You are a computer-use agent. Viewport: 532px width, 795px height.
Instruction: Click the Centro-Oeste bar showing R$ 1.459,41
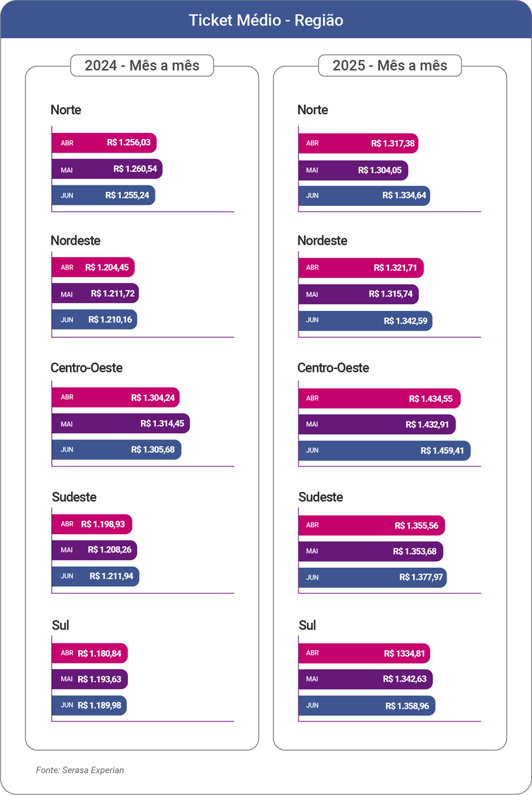[x=384, y=451]
